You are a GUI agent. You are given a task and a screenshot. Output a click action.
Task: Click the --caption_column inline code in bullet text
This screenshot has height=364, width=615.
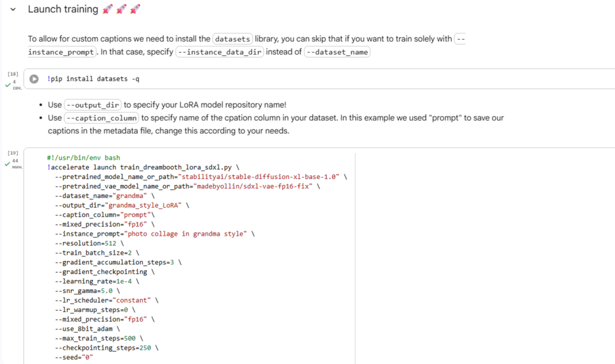101,118
